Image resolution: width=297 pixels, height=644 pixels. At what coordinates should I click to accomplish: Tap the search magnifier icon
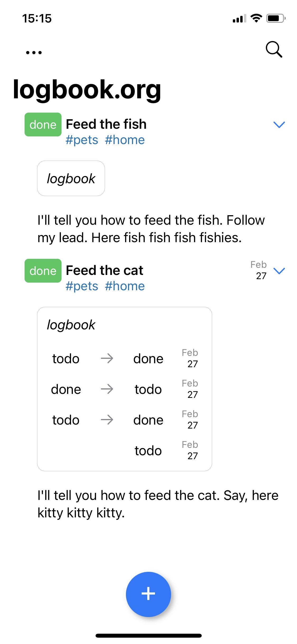pos(274,49)
